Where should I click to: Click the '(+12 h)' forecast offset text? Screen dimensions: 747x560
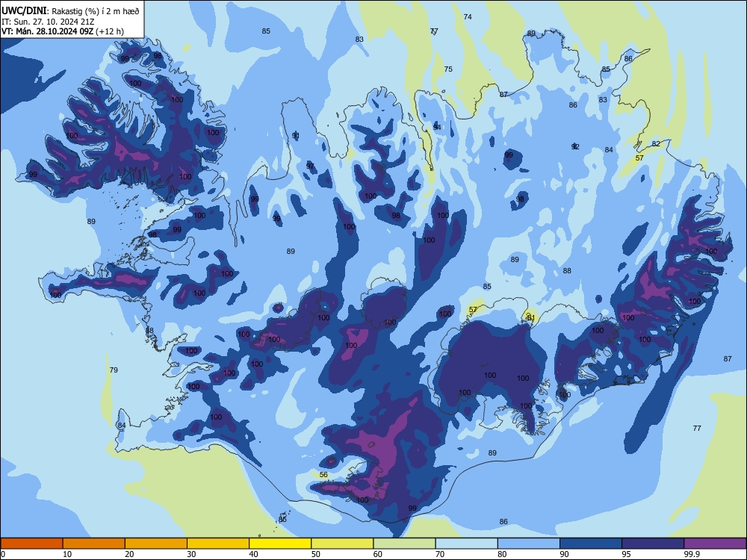(110, 31)
